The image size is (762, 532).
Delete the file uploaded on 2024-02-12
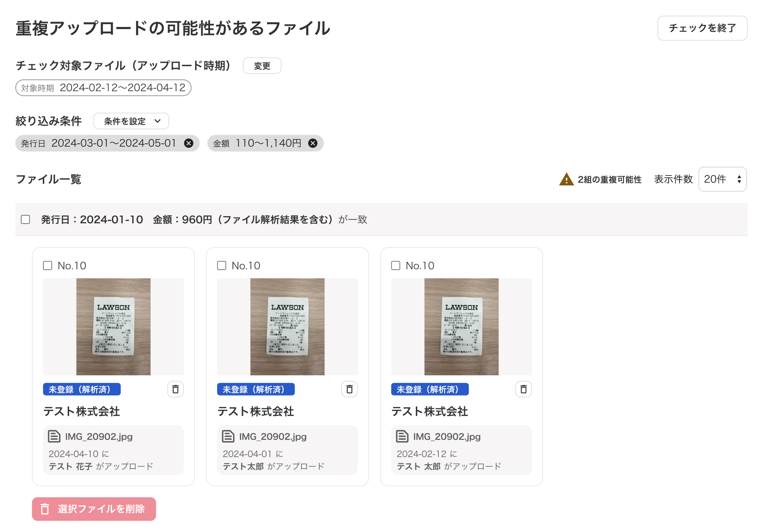pos(523,389)
